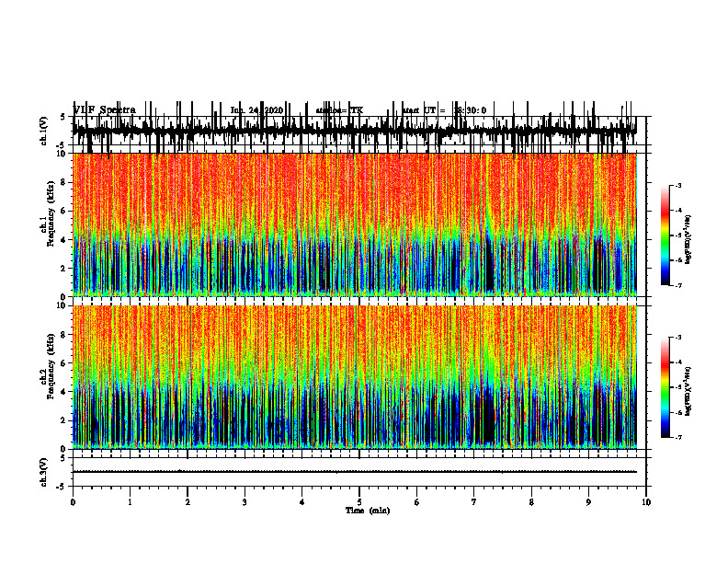
Task: Click the 'Jan. 24, 2020' date label
Action: pyautogui.click(x=256, y=110)
